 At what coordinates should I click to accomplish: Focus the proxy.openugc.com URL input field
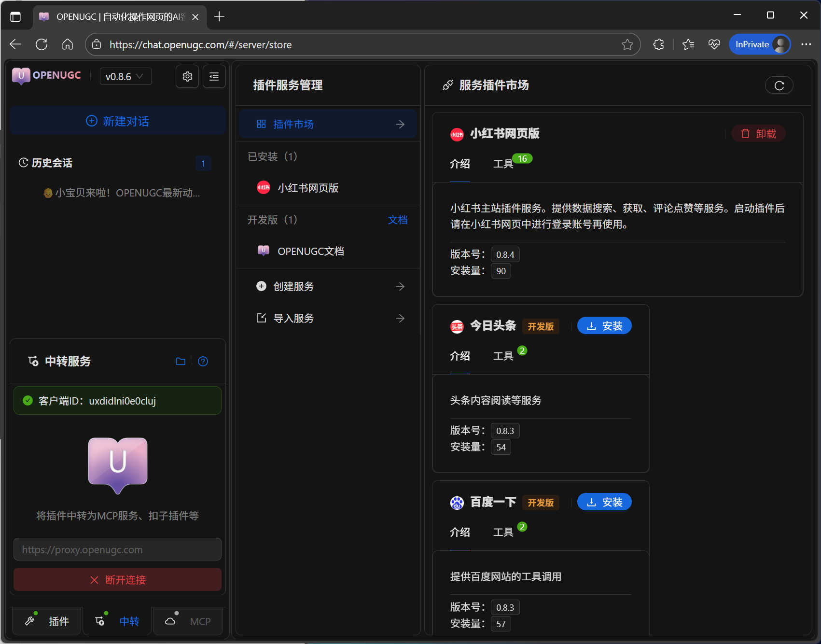tap(118, 549)
